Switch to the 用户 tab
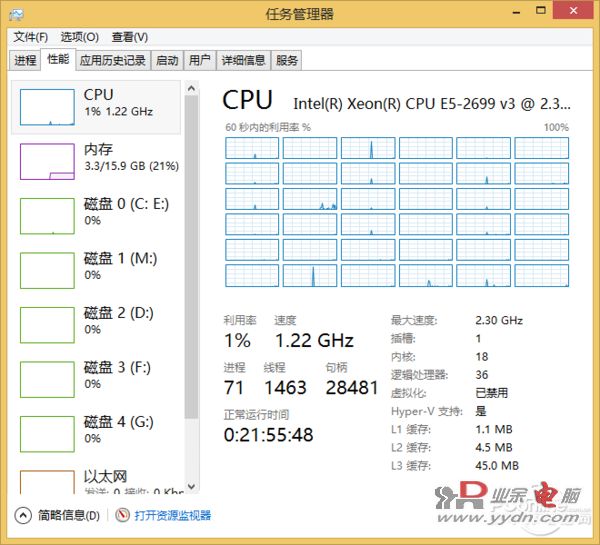This screenshot has height=545, width=600. click(x=199, y=60)
